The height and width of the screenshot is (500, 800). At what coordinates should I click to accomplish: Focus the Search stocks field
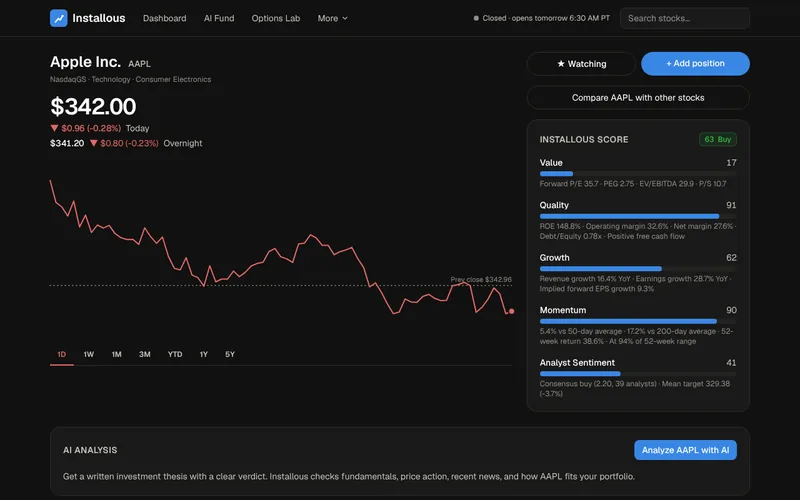click(x=685, y=18)
